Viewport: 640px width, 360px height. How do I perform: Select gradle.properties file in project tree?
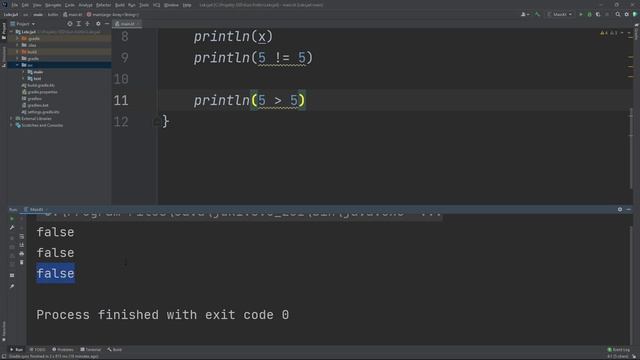(x=40, y=92)
